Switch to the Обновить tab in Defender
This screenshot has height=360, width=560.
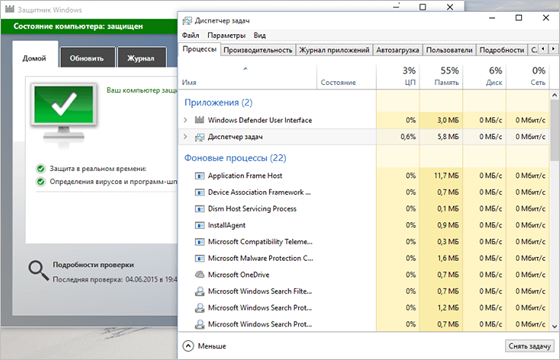click(87, 58)
